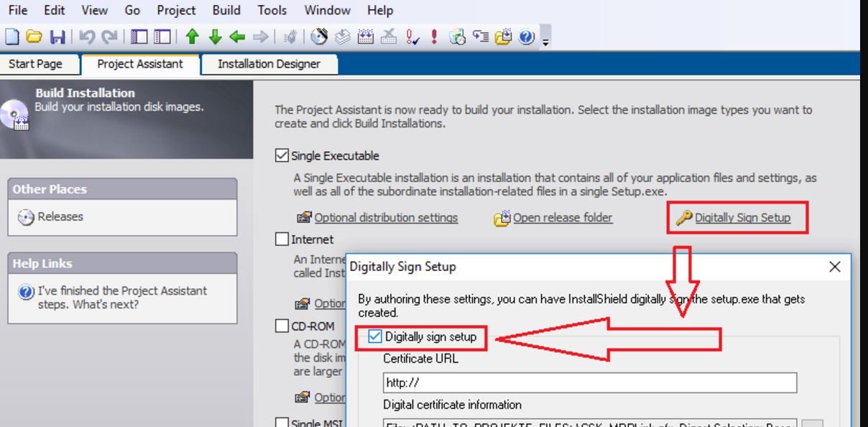The width and height of the screenshot is (868, 427).
Task: Switch to the Installation Designer tab
Action: [x=269, y=64]
